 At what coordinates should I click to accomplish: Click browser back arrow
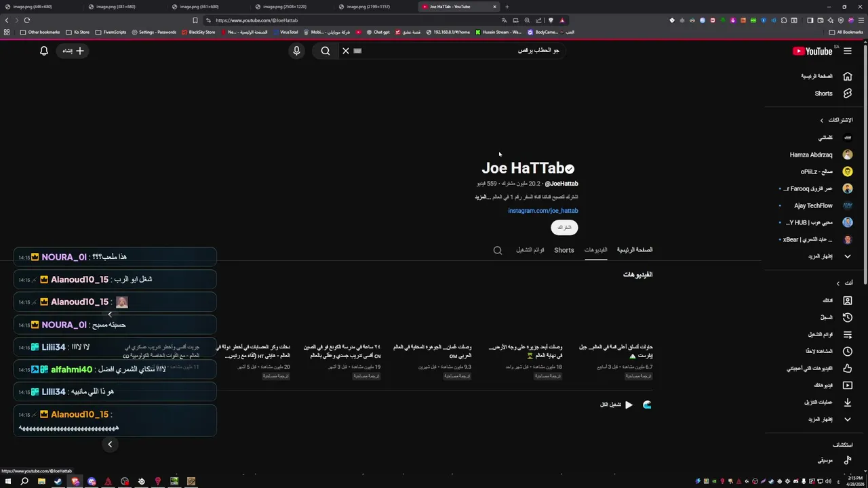tap(7, 20)
